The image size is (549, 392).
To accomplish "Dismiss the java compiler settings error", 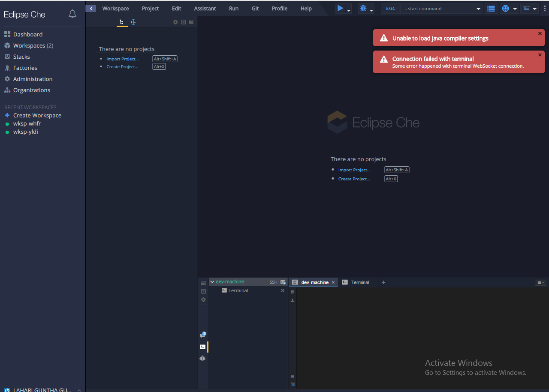I will (x=540, y=33).
